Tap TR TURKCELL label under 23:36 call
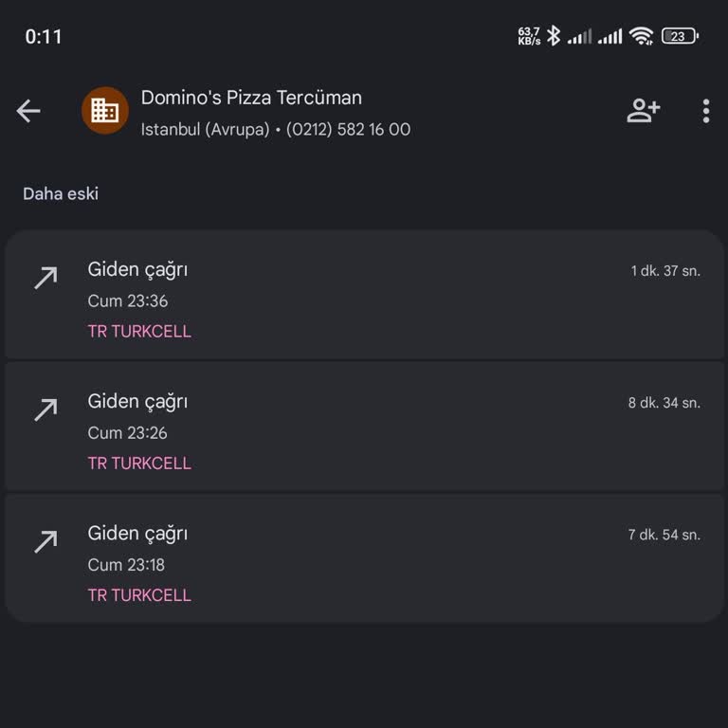The image size is (728, 728). (139, 332)
